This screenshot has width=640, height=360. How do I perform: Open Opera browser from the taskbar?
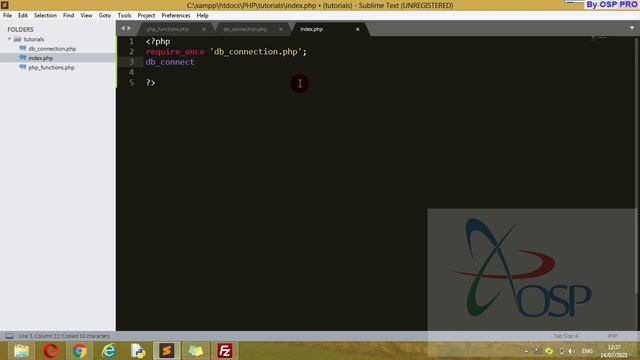coord(51,351)
